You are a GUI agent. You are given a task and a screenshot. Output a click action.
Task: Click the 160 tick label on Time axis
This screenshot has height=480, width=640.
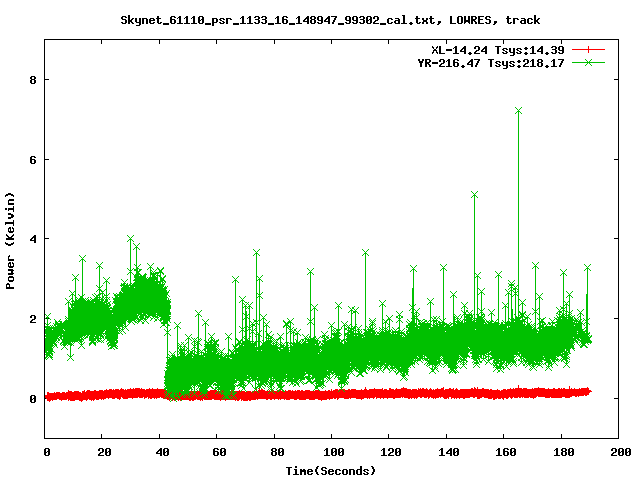pyautogui.click(x=505, y=453)
